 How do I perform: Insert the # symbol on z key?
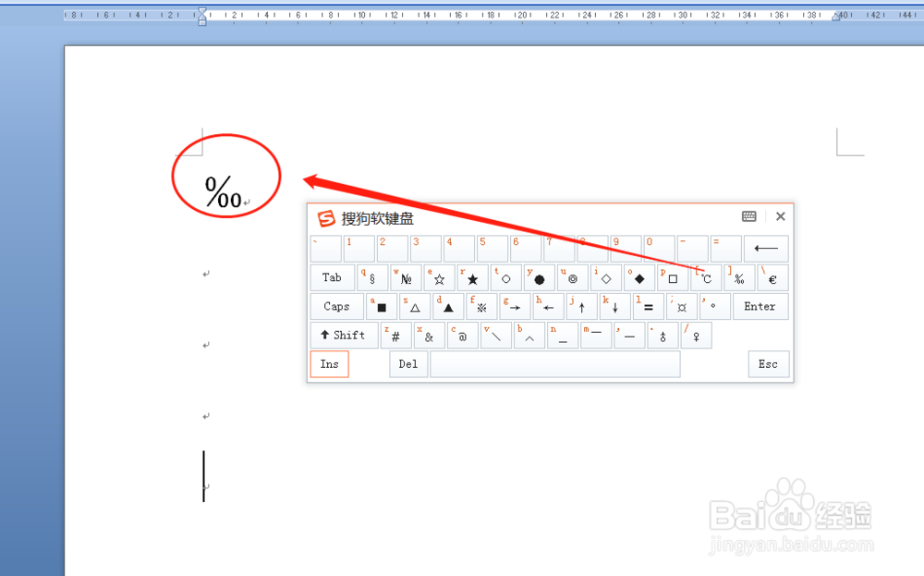pos(396,336)
